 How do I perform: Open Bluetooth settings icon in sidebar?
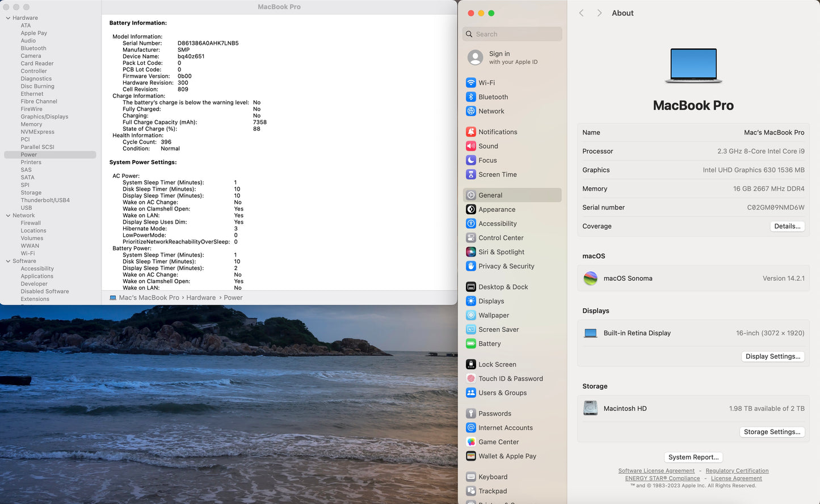click(471, 97)
